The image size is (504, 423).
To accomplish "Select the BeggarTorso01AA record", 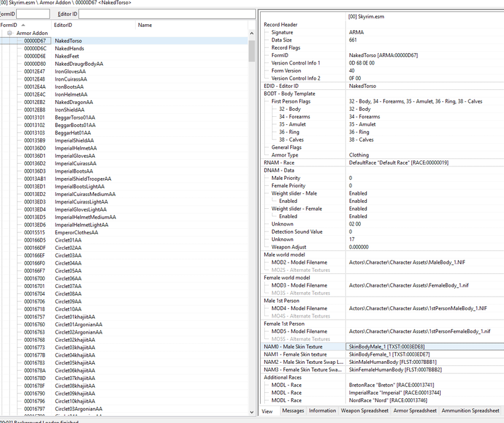I will [x=75, y=117].
